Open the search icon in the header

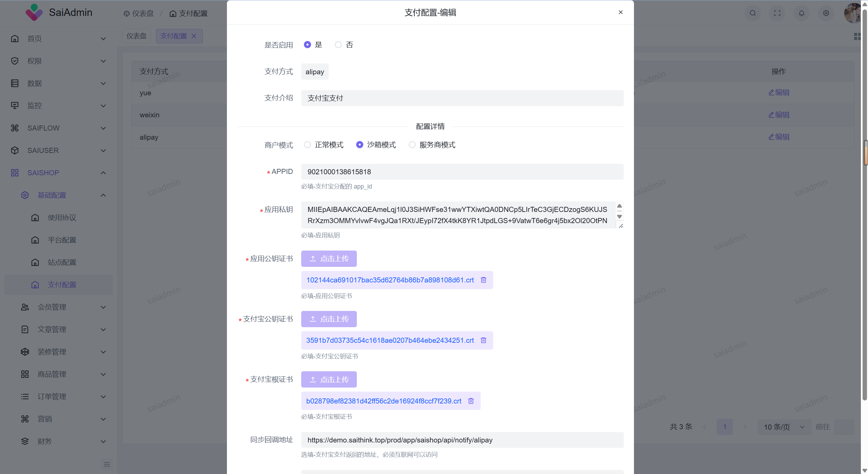[753, 13]
